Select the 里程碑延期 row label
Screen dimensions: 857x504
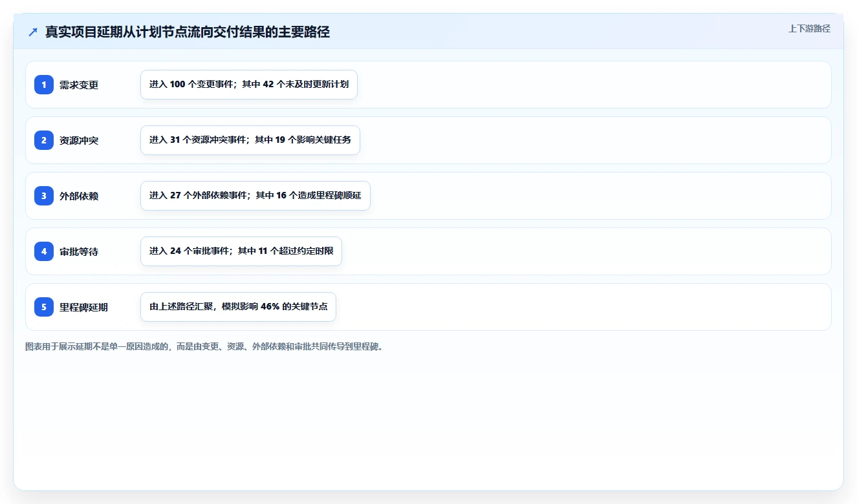coord(83,308)
